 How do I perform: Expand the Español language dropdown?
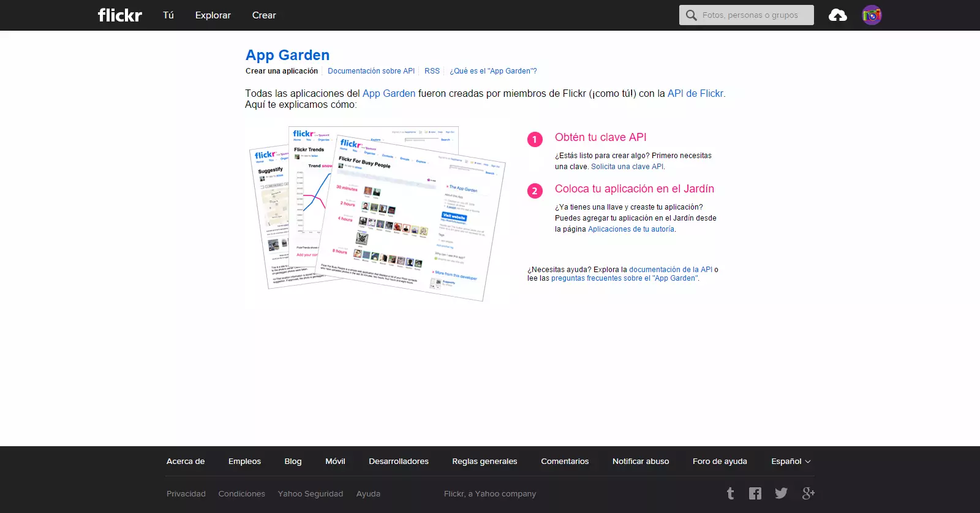(x=791, y=462)
